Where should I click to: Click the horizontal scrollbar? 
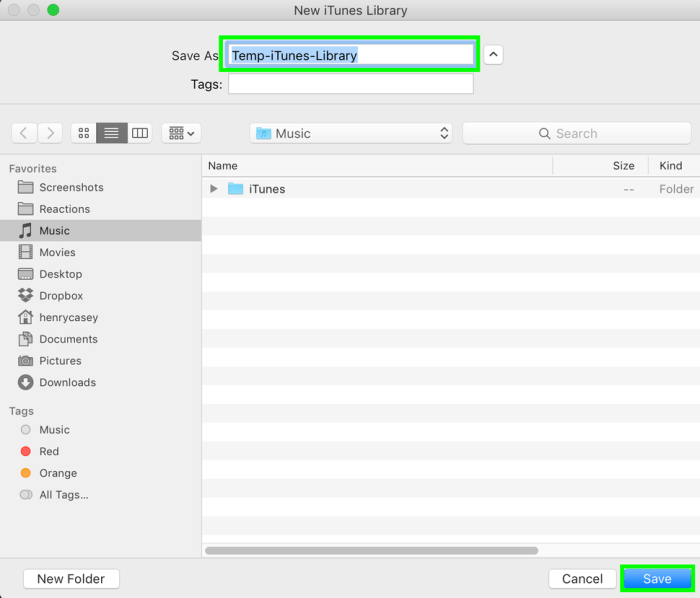(x=371, y=551)
